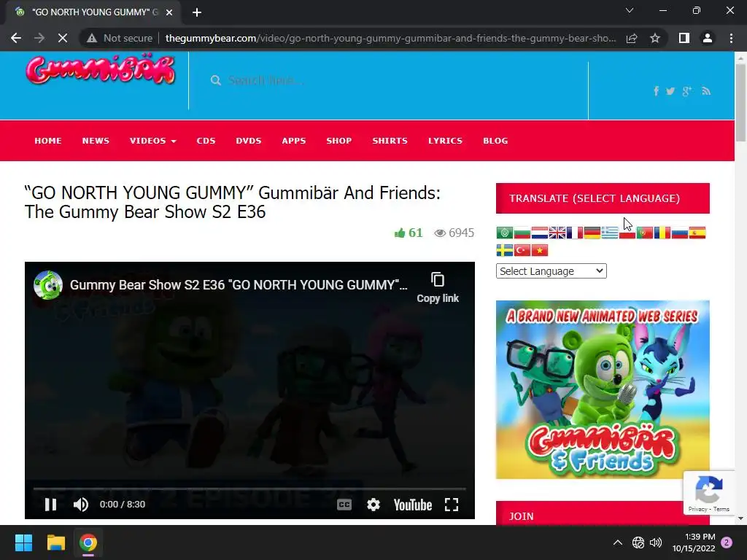Open the notification center badge
The height and width of the screenshot is (560, 747).
click(x=727, y=542)
